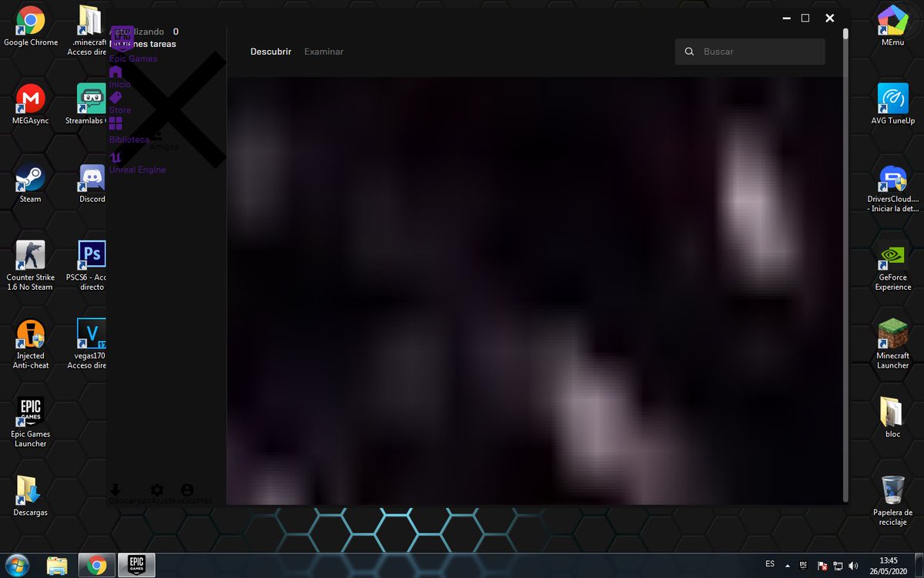Select the Discord desktop shortcut
924x578 pixels.
92,183
